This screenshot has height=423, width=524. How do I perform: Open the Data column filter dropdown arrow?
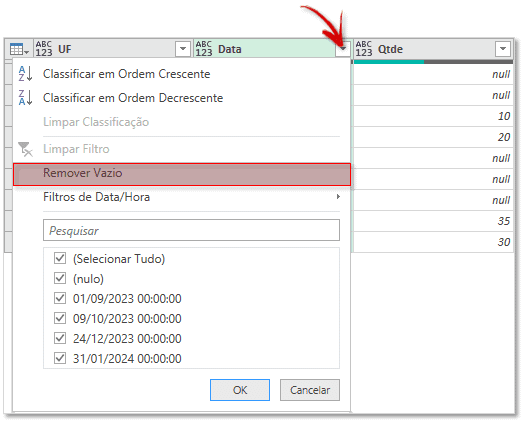coord(343,49)
